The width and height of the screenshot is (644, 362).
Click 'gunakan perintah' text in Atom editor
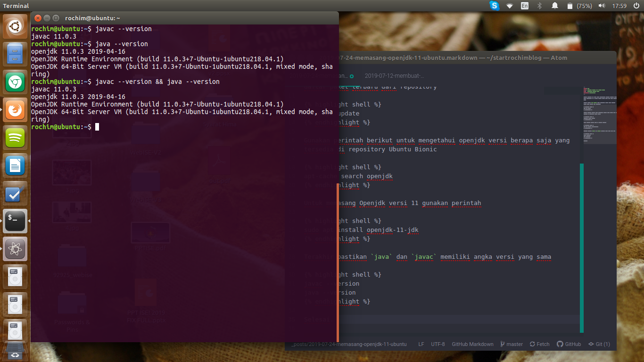coord(452,203)
